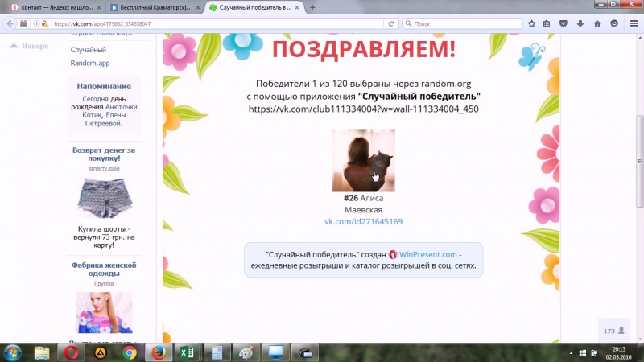Visit the WinPresent.com link
Screen dimensions: 644x362
[428, 254]
